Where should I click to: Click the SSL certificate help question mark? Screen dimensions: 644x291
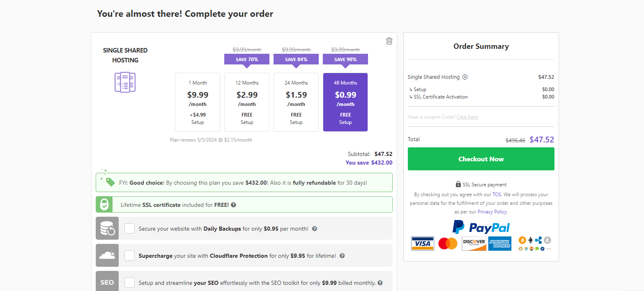(233, 205)
